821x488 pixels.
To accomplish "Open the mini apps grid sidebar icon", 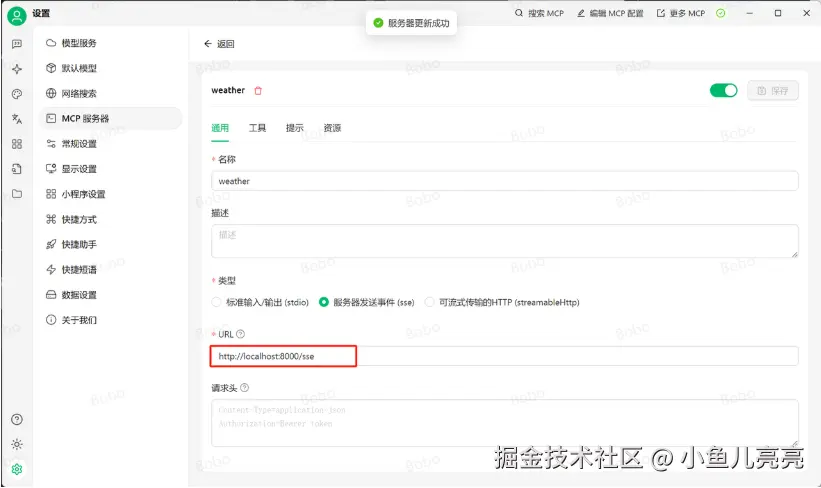I will (17, 144).
